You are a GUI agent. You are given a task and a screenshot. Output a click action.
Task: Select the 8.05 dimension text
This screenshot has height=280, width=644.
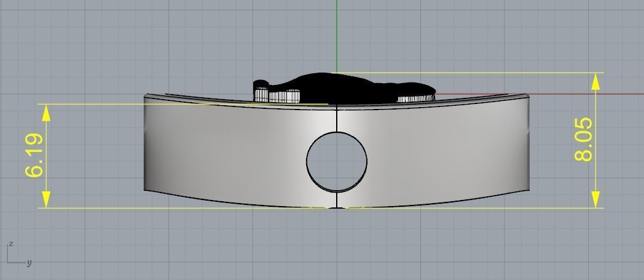tap(584, 139)
